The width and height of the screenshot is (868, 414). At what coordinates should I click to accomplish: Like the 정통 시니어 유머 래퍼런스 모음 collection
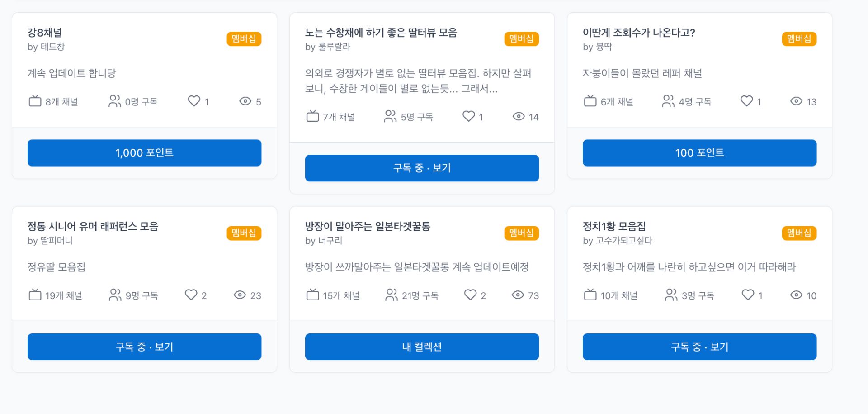pos(191,295)
